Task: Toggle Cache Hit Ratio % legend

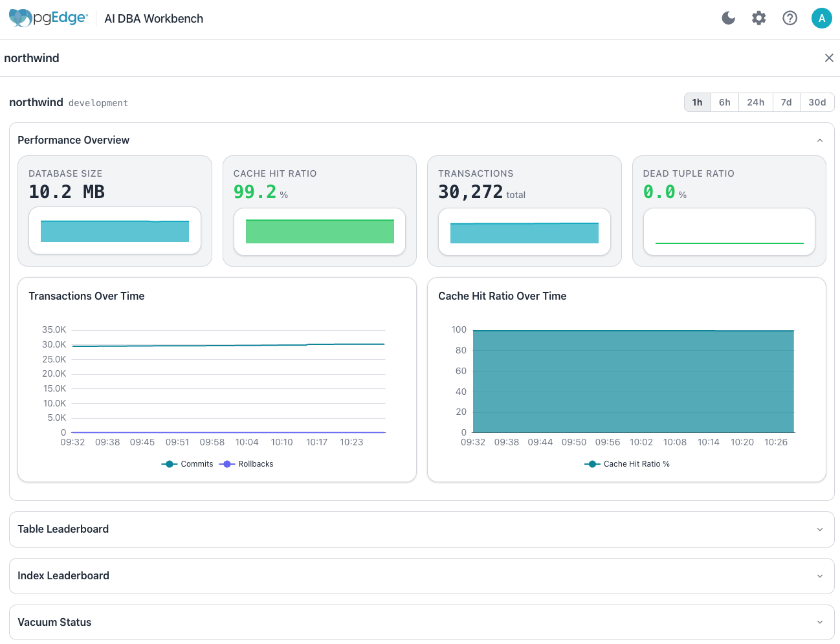Action: (x=627, y=464)
